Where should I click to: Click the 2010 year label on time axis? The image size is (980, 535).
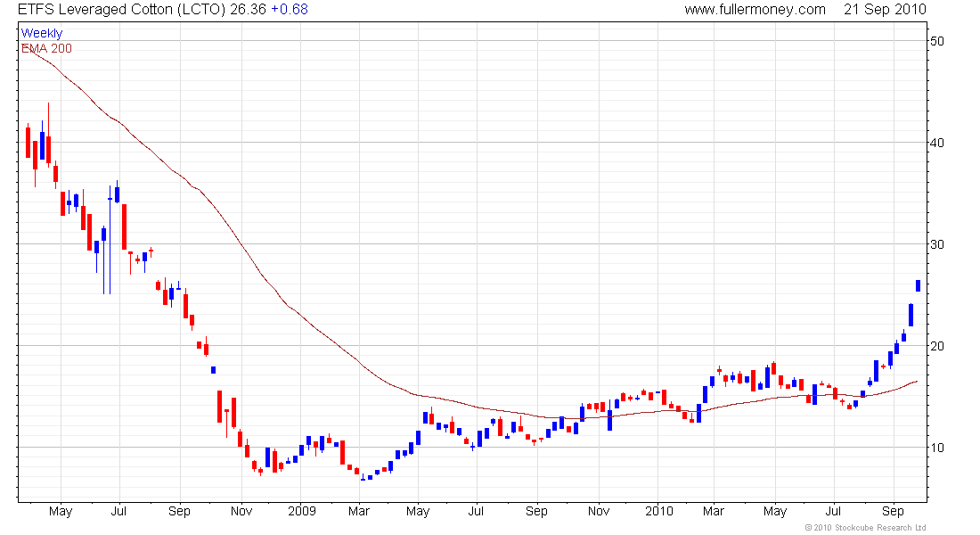click(658, 511)
